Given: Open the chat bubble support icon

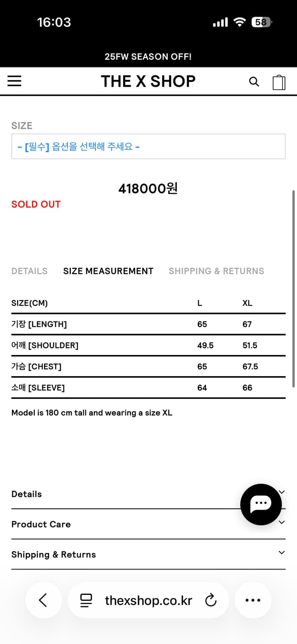Looking at the screenshot, I should coord(261,504).
